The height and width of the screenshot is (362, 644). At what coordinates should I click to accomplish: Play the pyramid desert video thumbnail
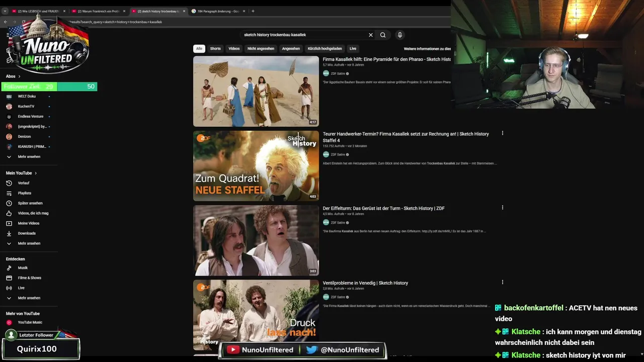(x=256, y=91)
